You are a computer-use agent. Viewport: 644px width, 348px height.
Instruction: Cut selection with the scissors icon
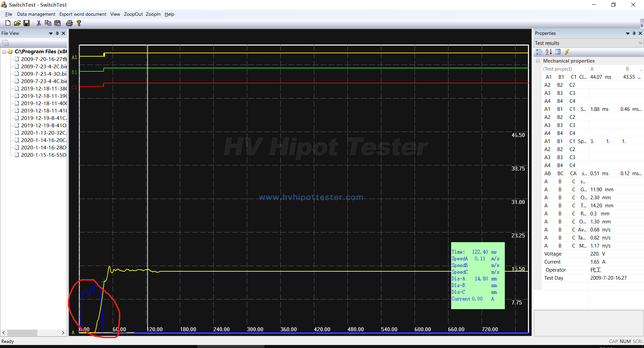[x=39, y=23]
